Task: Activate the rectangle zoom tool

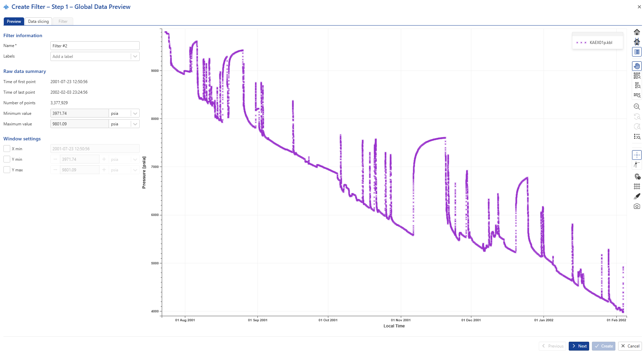Action: click(x=637, y=76)
